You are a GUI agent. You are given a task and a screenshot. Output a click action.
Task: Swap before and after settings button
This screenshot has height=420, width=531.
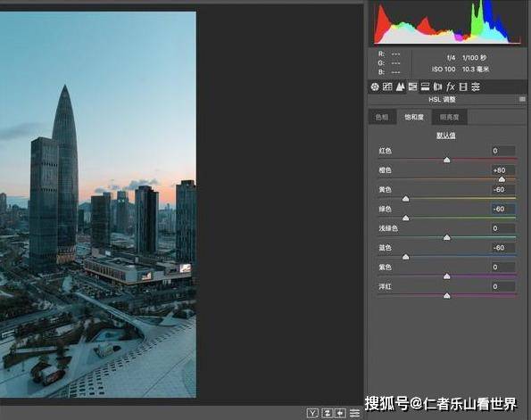(327, 413)
